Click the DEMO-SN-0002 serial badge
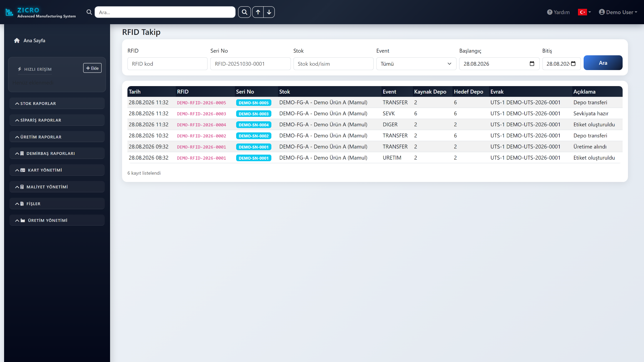This screenshot has width=644, height=362. [254, 136]
